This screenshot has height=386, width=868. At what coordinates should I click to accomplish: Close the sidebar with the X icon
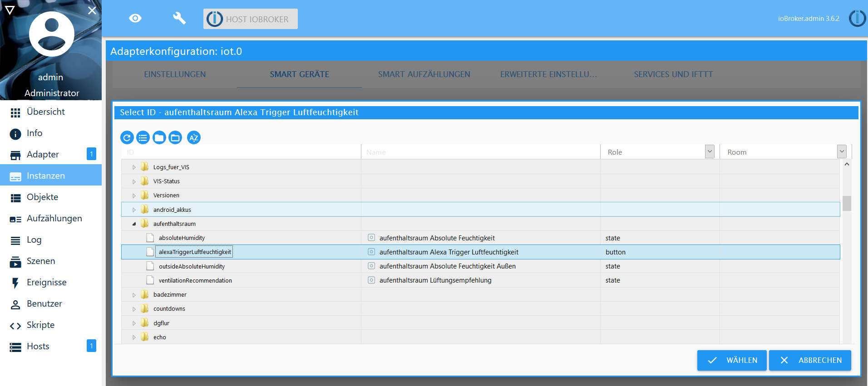[x=92, y=10]
